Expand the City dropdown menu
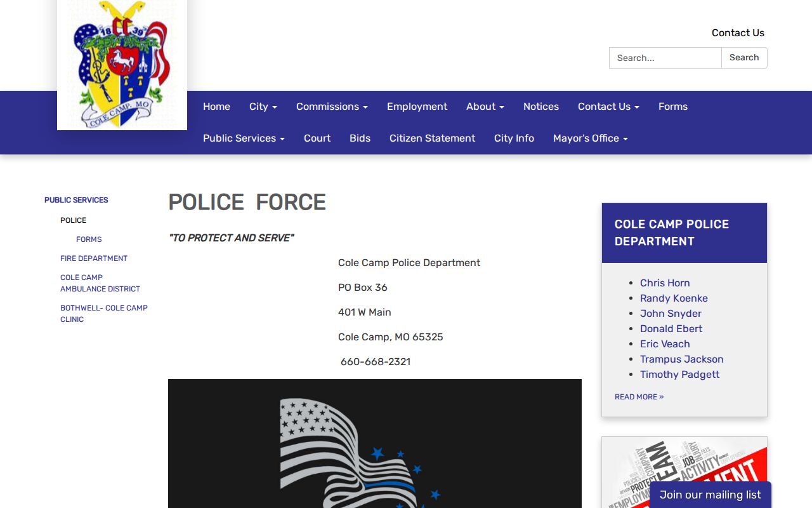The height and width of the screenshot is (508, 812). click(263, 107)
